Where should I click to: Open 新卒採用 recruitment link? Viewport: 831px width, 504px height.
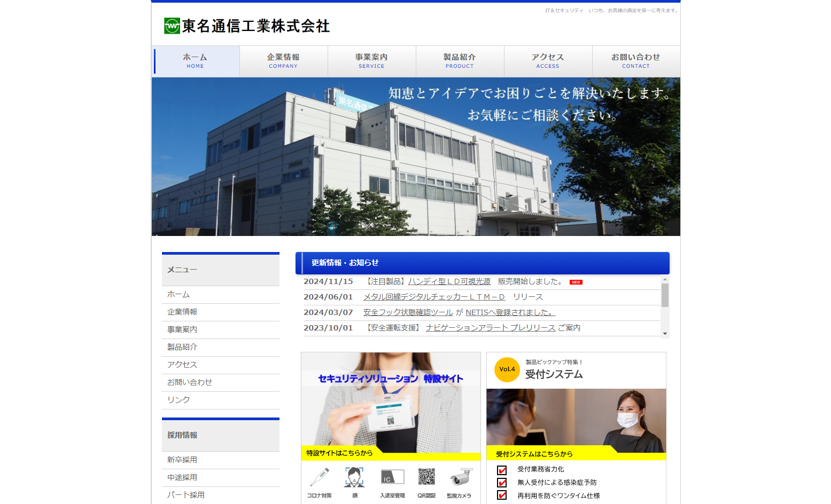(221, 460)
